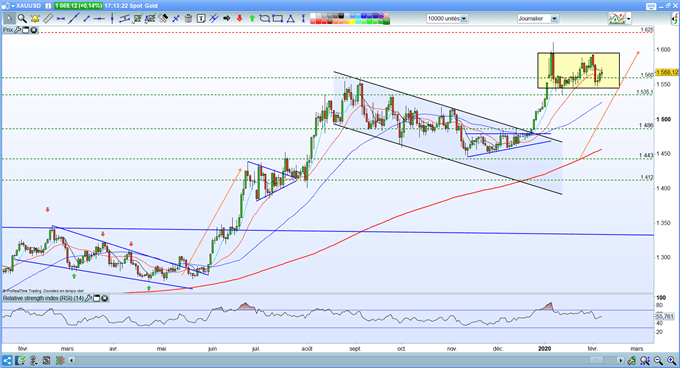The image size is (680, 368).
Task: Click the horizontal timeline scrollbar
Action: pyautogui.click(x=346, y=360)
